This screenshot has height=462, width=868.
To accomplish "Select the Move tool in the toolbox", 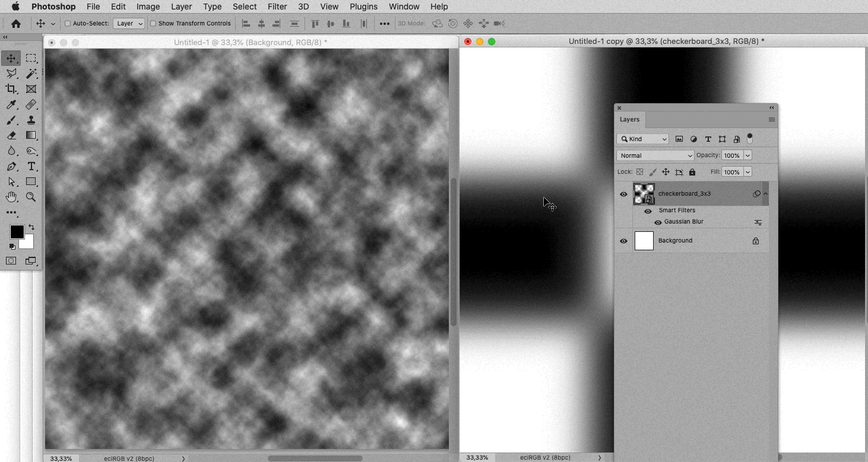I will (x=11, y=58).
